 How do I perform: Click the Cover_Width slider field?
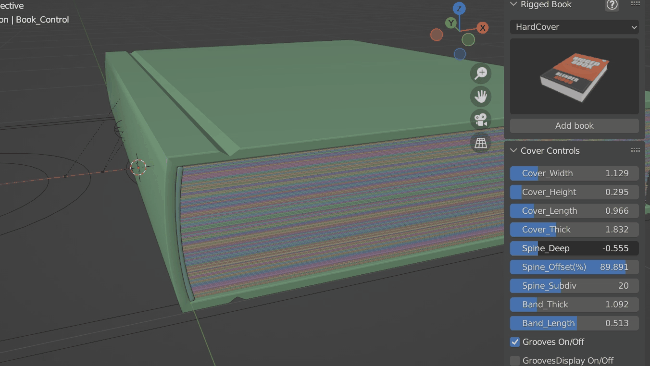[574, 173]
